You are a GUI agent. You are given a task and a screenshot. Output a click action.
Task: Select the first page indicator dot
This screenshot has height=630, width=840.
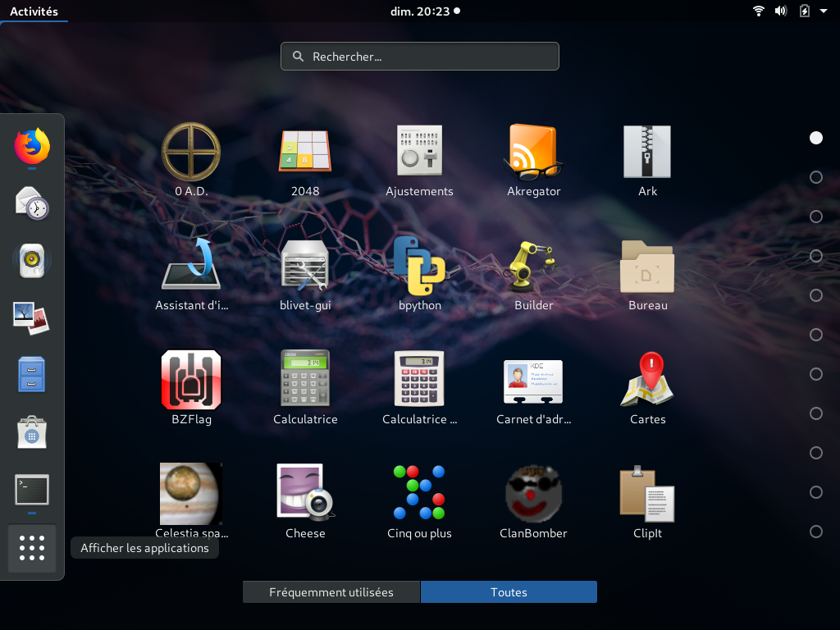816,138
